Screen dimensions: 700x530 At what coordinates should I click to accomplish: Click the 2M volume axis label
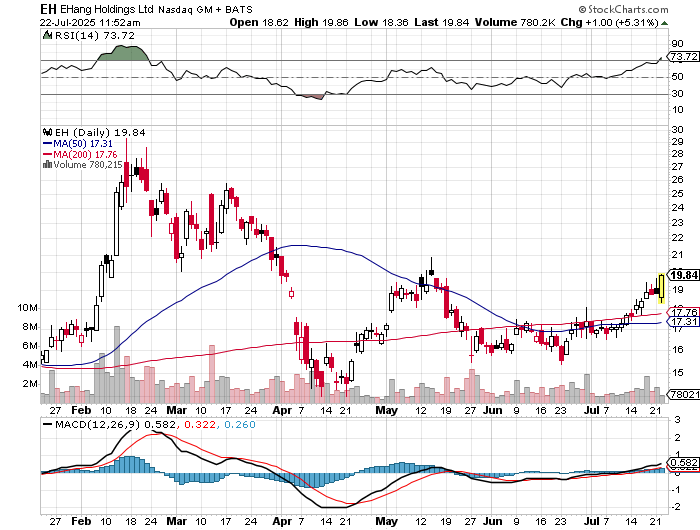30,384
